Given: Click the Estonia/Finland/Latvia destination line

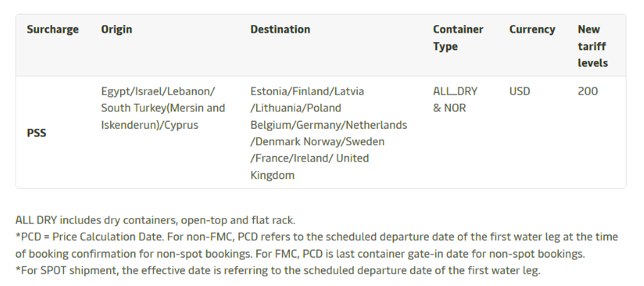Looking at the screenshot, I should [x=307, y=91].
